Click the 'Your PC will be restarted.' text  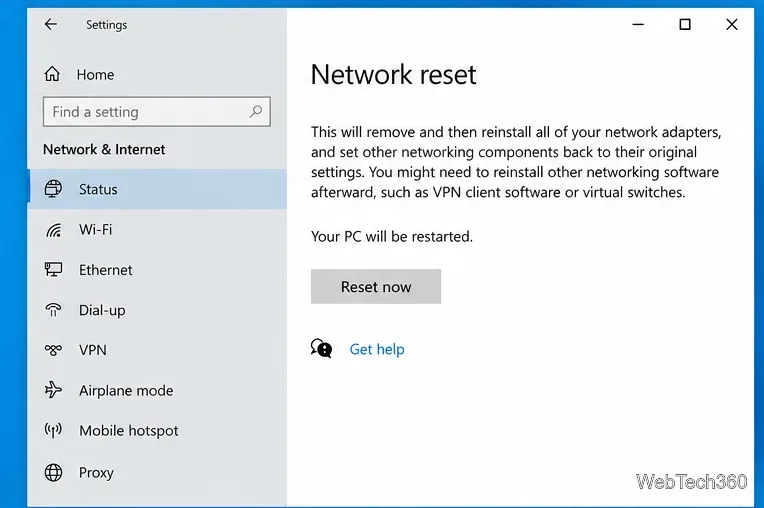pos(392,237)
